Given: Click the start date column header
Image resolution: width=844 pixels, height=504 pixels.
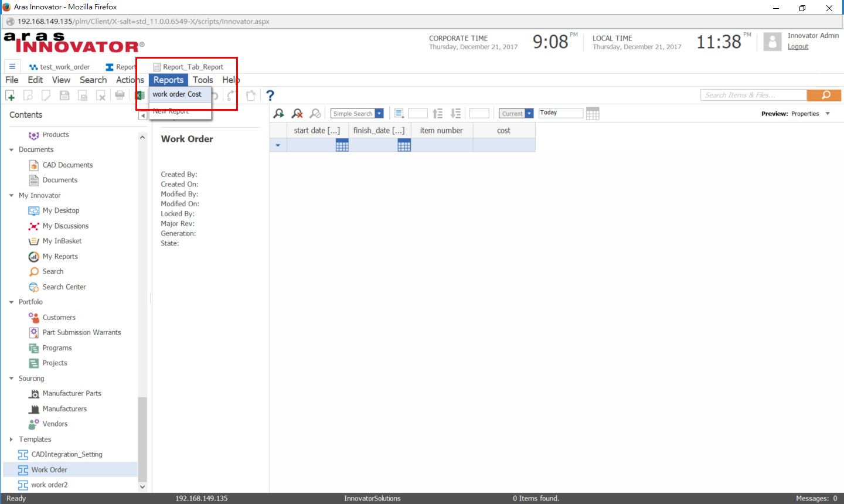Looking at the screenshot, I should (317, 131).
